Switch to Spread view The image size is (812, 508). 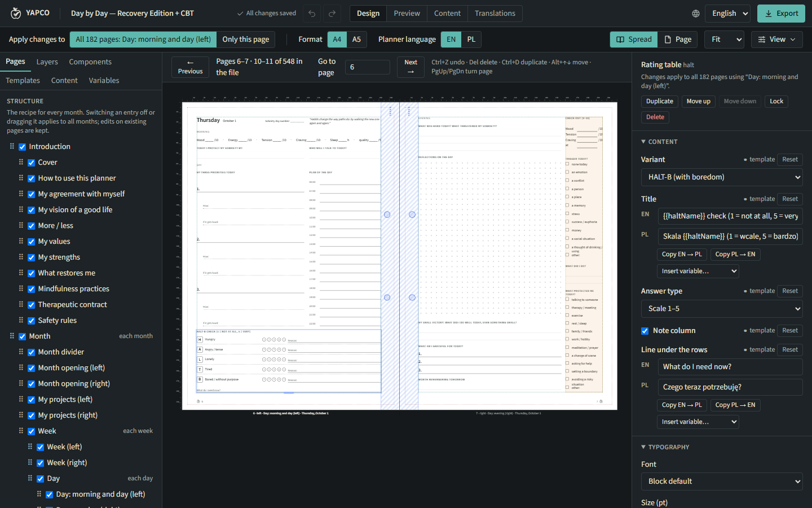634,40
